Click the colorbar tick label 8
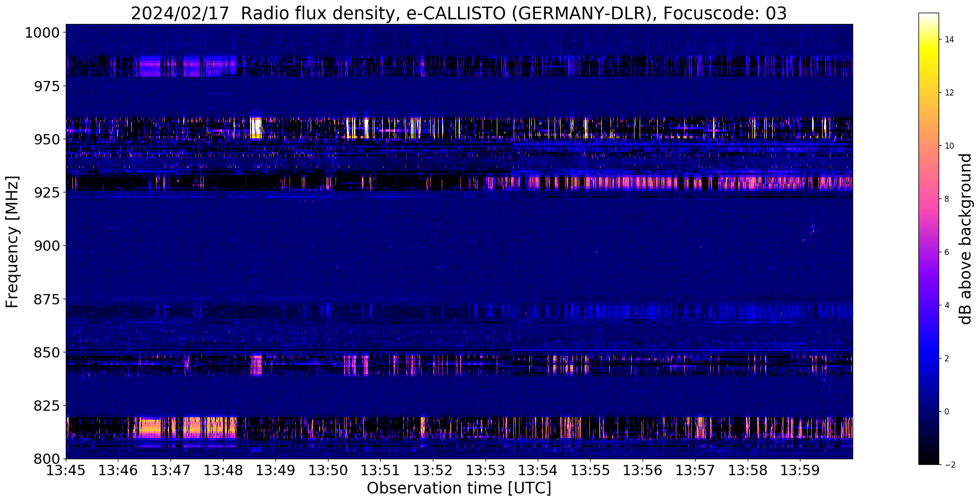Screen dimensions: 980x502 click(x=947, y=199)
